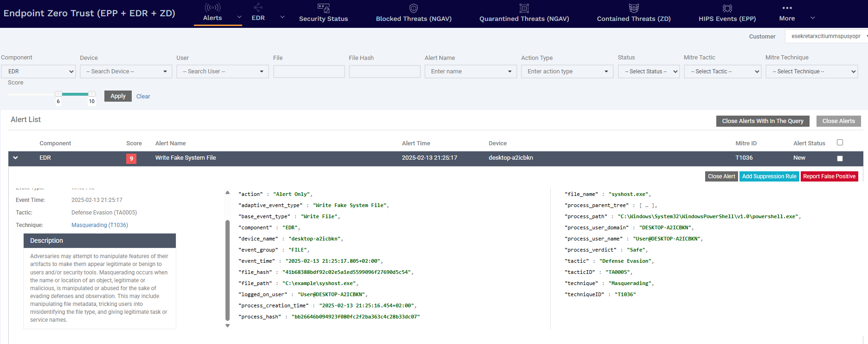Click the Alert Time column header

[416, 143]
